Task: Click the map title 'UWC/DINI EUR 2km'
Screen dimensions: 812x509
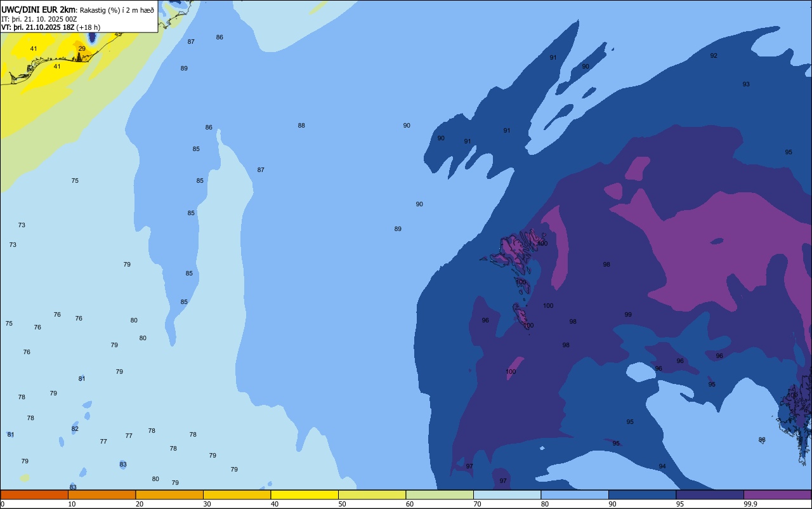Action: pyautogui.click(x=39, y=9)
